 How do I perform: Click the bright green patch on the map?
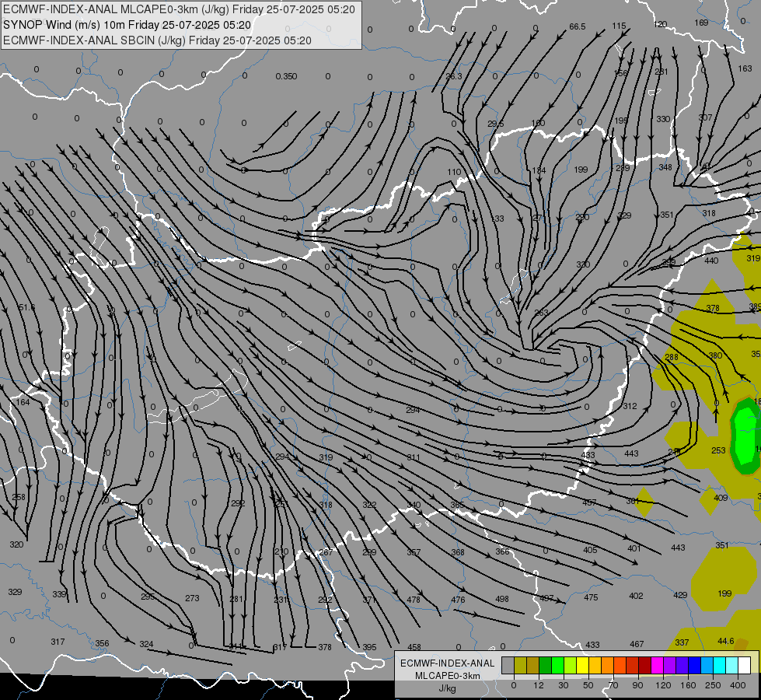tap(744, 436)
